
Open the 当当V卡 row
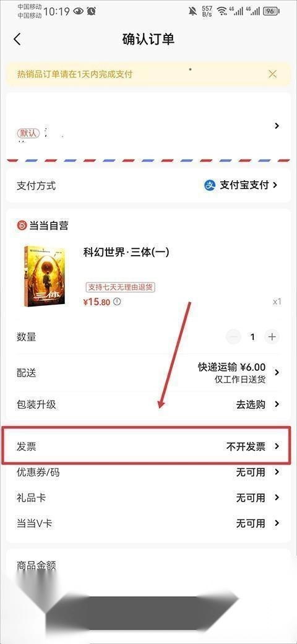148,523
